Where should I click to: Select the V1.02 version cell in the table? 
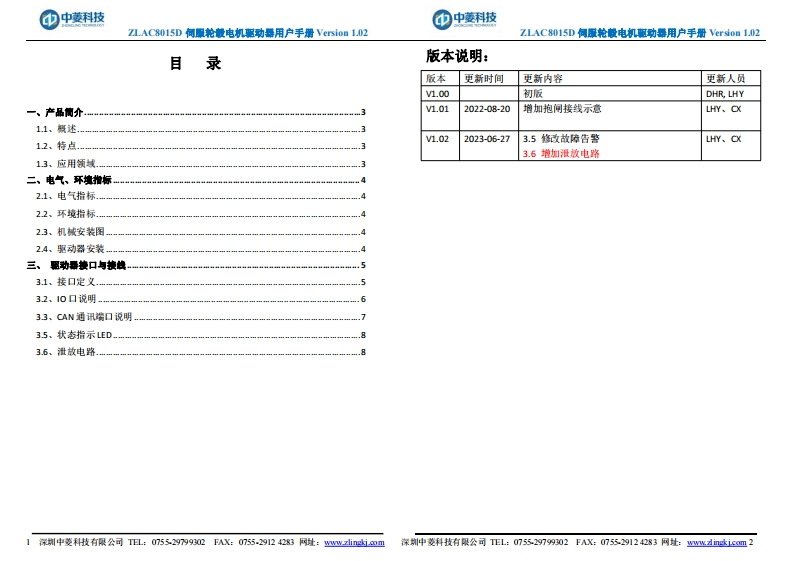pyautogui.click(x=438, y=139)
